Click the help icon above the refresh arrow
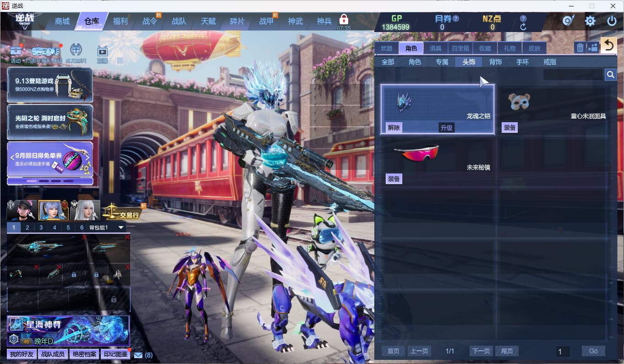Viewport: 624px width, 364px height. point(523,19)
